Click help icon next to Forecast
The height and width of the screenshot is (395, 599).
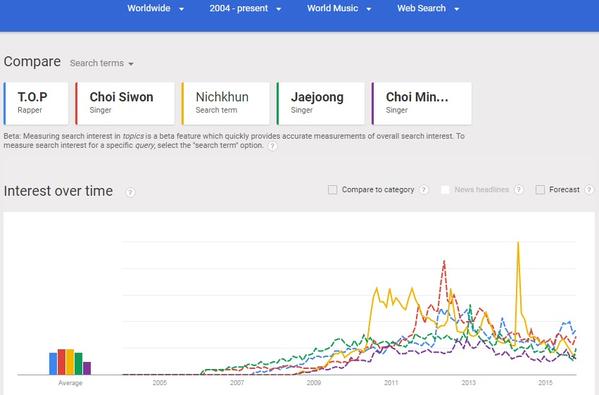[589, 189]
